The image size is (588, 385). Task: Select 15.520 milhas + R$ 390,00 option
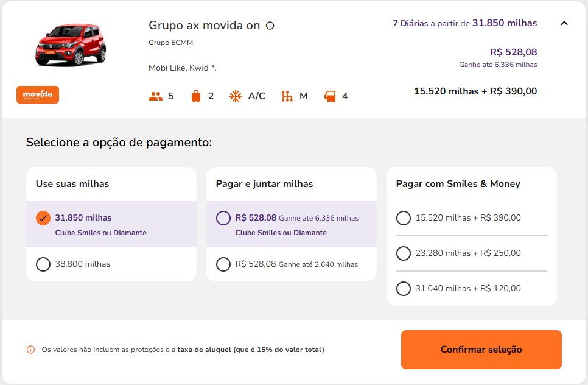coord(404,218)
